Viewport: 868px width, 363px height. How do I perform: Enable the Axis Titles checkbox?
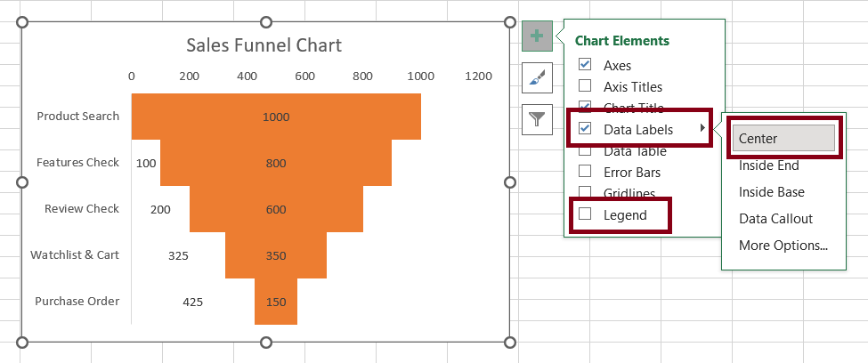point(585,86)
